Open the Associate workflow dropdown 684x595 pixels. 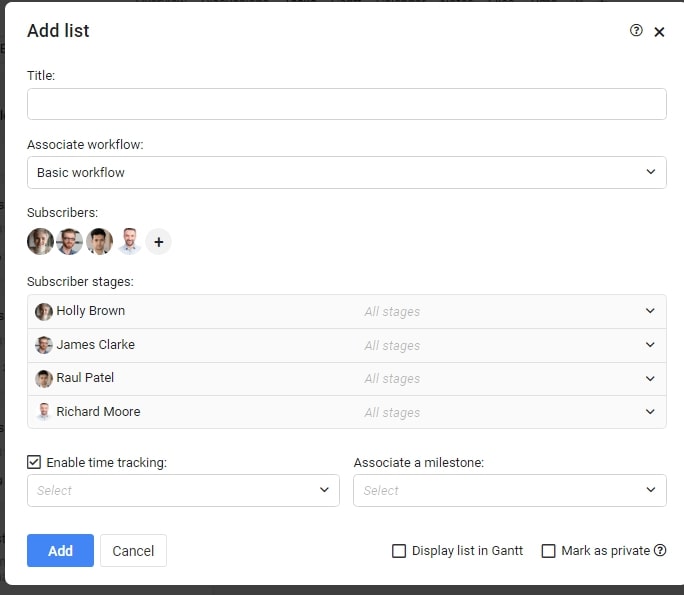tap(347, 172)
